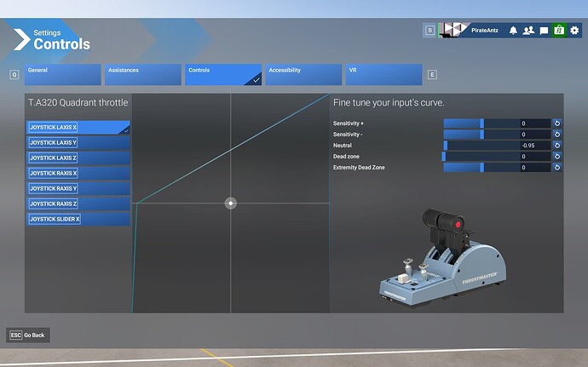Image resolution: width=588 pixels, height=367 pixels.
Task: Open the chat message icon
Action: pos(544,31)
